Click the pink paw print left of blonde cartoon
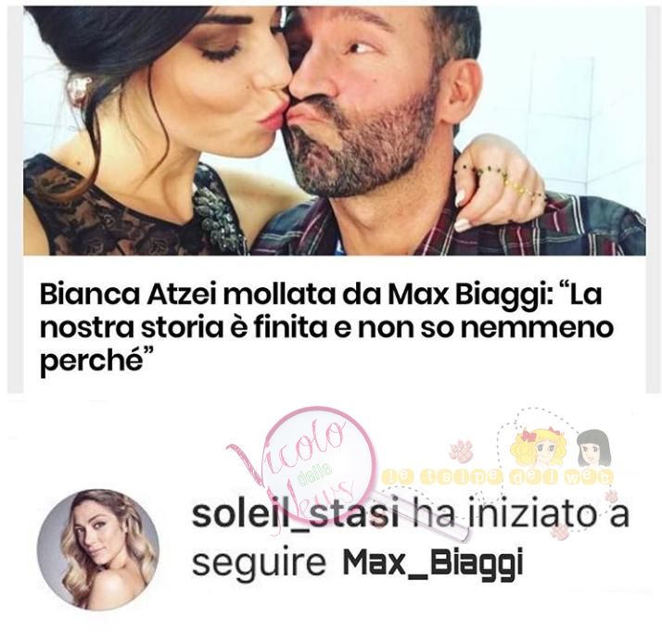Image resolution: width=662 pixels, height=644 pixels. click(x=460, y=449)
